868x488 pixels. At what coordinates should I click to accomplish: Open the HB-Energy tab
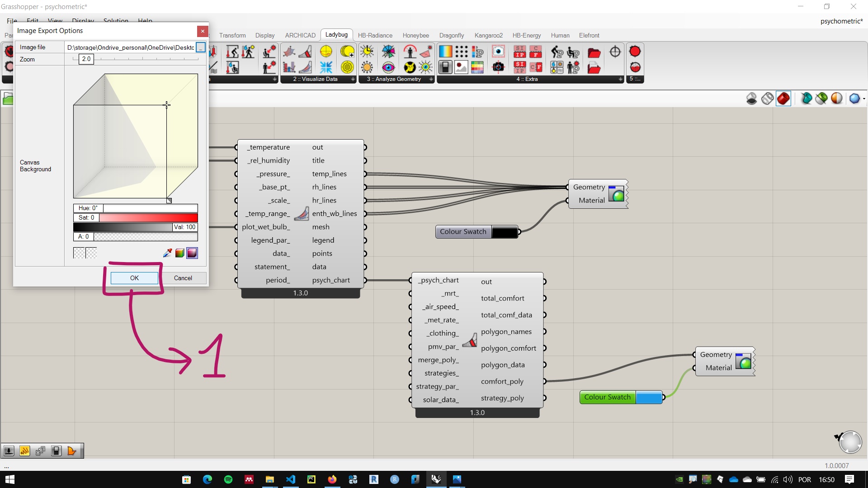coord(526,35)
